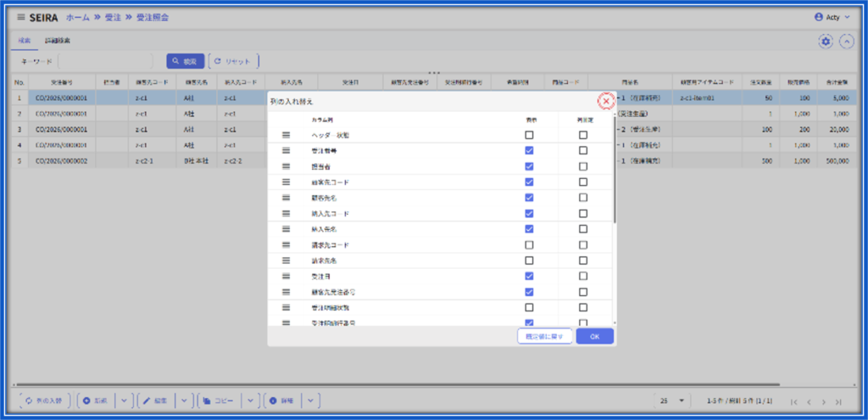Grab the drag handle for ヘッダー状態 row
This screenshot has height=420, width=868.
click(287, 135)
